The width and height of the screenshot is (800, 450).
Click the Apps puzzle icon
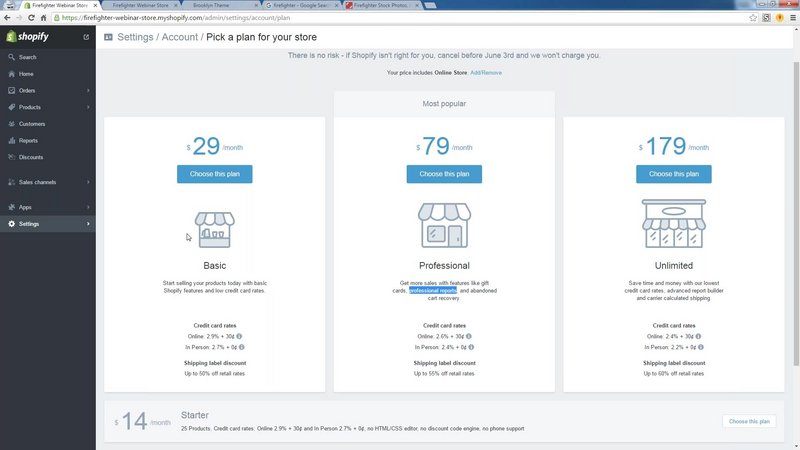(11, 207)
